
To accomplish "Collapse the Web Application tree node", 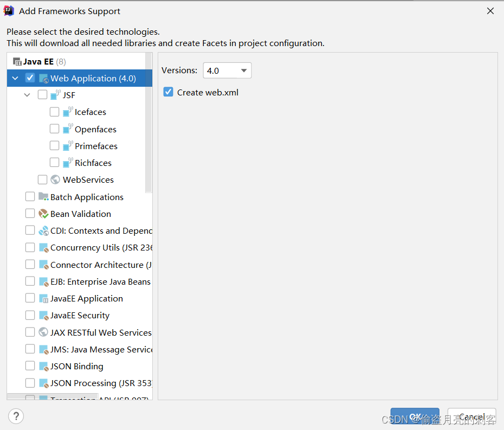I will coord(15,78).
